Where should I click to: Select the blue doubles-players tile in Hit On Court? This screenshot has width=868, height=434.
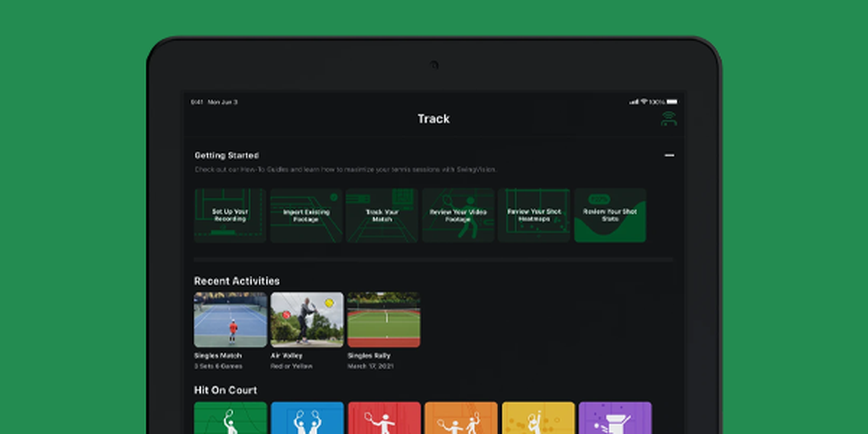coord(307,418)
